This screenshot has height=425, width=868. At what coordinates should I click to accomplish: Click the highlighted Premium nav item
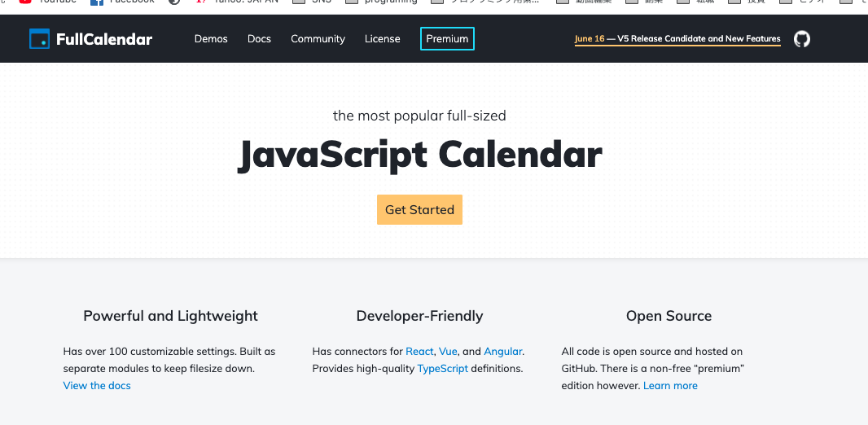coord(447,39)
